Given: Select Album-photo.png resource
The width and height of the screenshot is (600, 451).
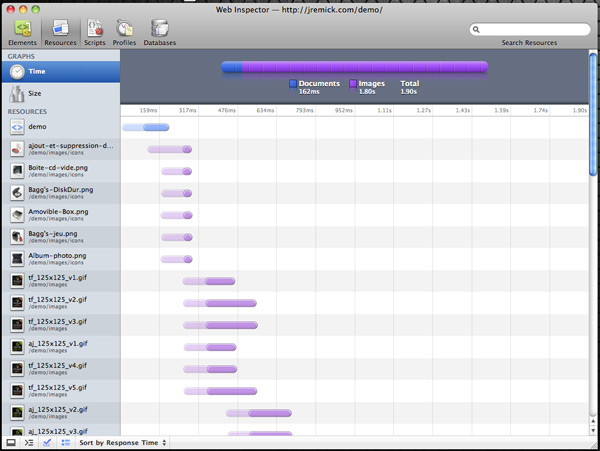Looking at the screenshot, I should click(x=61, y=259).
